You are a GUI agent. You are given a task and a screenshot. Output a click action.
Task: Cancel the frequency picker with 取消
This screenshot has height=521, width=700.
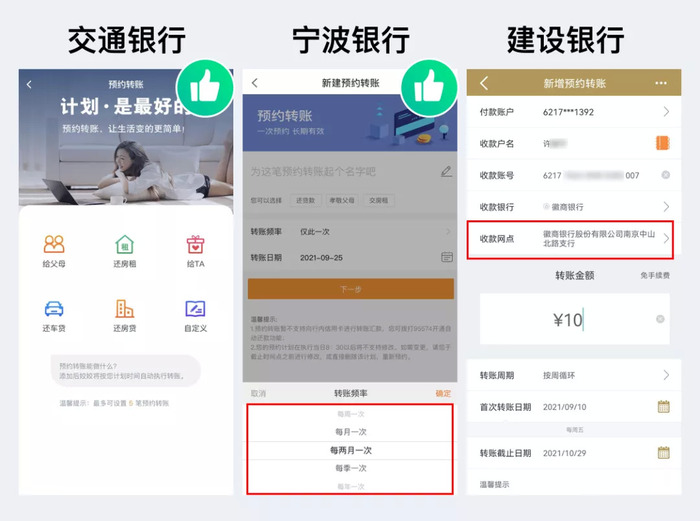258,393
